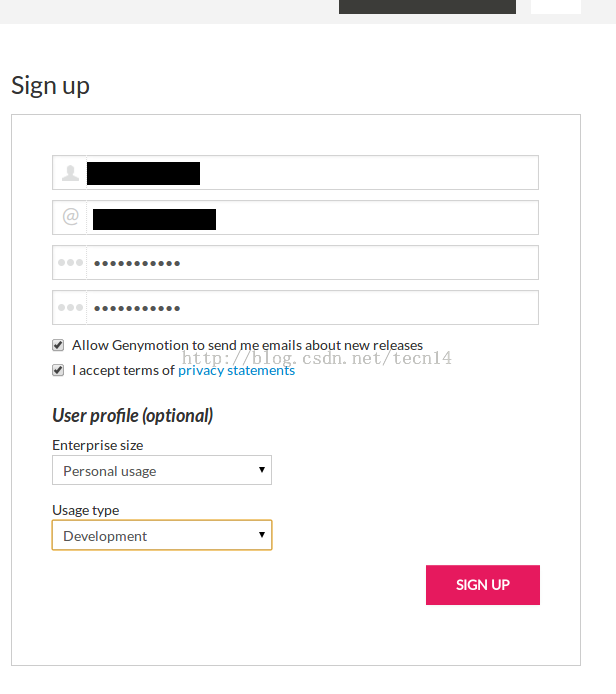Image resolution: width=616 pixels, height=694 pixels.
Task: Open the Personal usage dropdown
Action: (x=162, y=470)
